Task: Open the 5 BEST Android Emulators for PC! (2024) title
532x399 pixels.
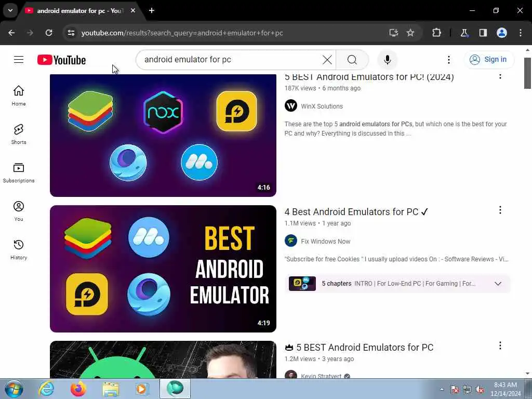Action: tap(369, 77)
